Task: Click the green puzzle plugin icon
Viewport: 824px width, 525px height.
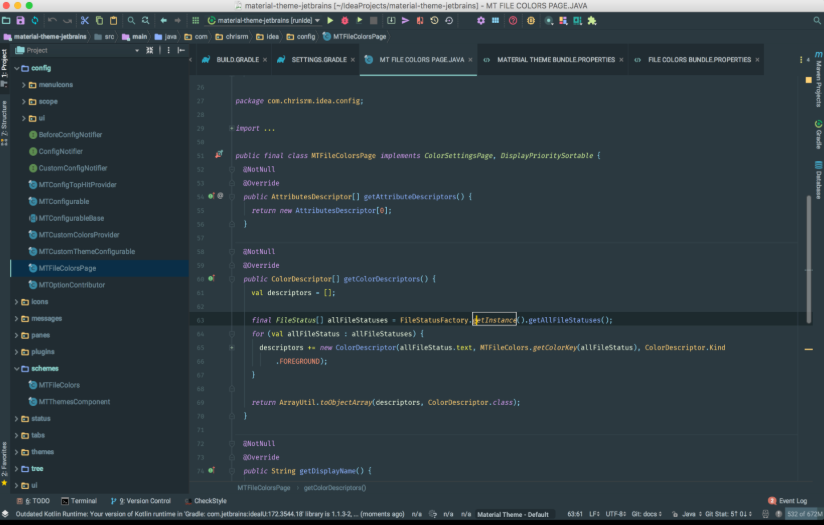Action: coord(592,20)
